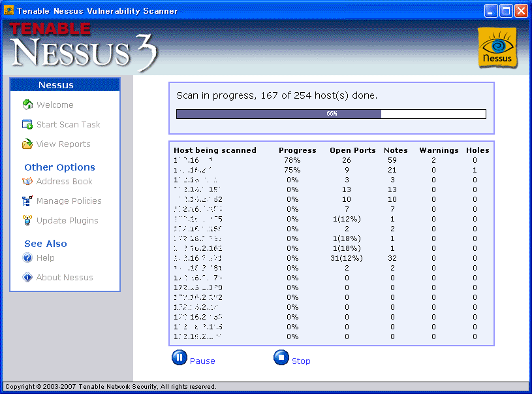Click the open ports value 31(12%)
Viewport: 532px width, 394px height.
[x=347, y=259]
